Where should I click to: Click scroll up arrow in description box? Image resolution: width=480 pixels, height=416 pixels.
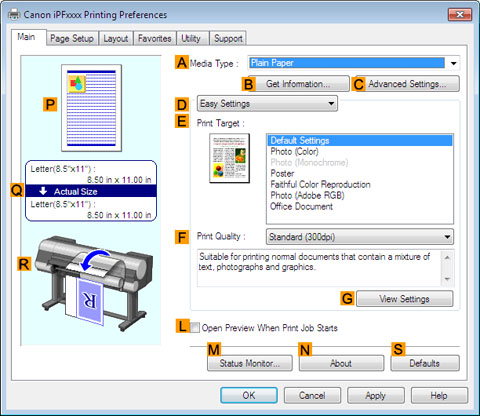pyautogui.click(x=447, y=257)
